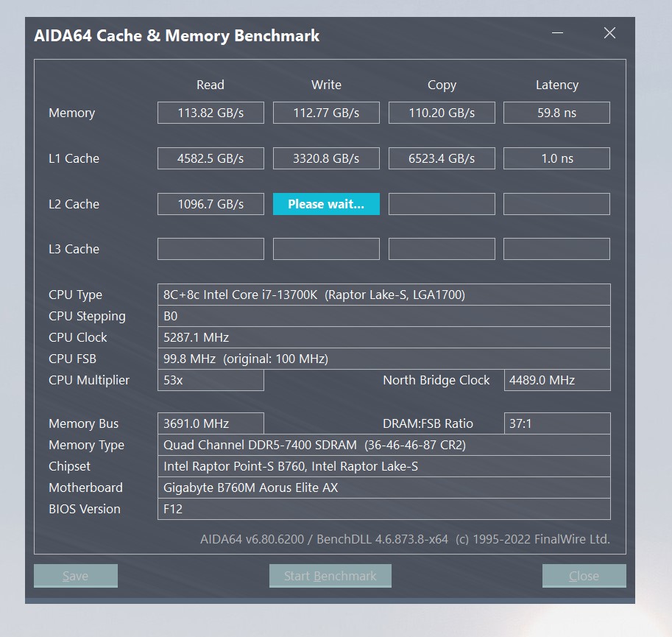This screenshot has width=672, height=637.
Task: Select the CPU Type value i7-13700K
Action: coord(383,295)
